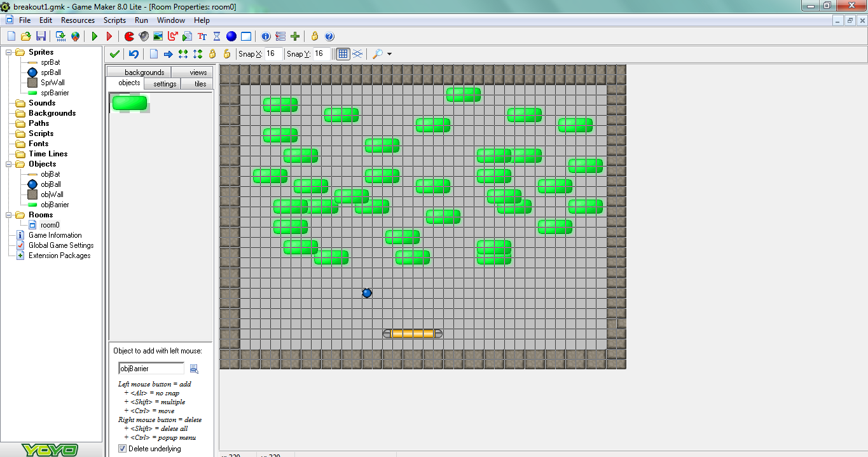
Task: Click upgrade to Pro padlock icon
Action: point(315,36)
